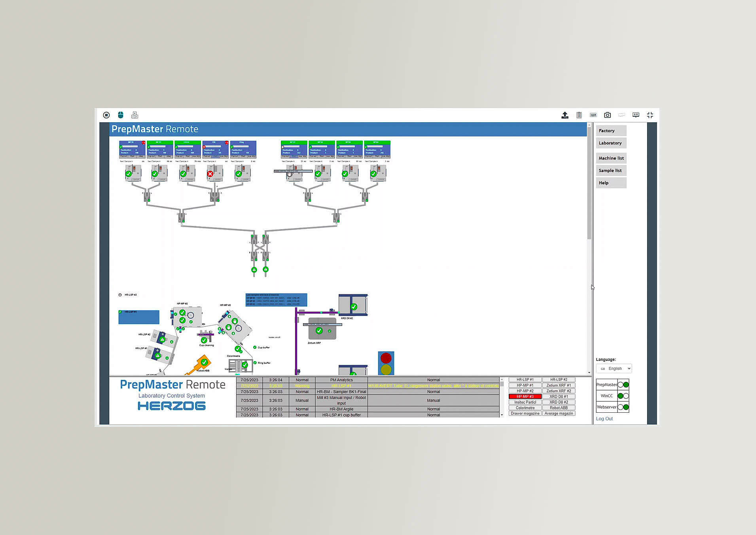Click the Log Out link

pos(604,419)
